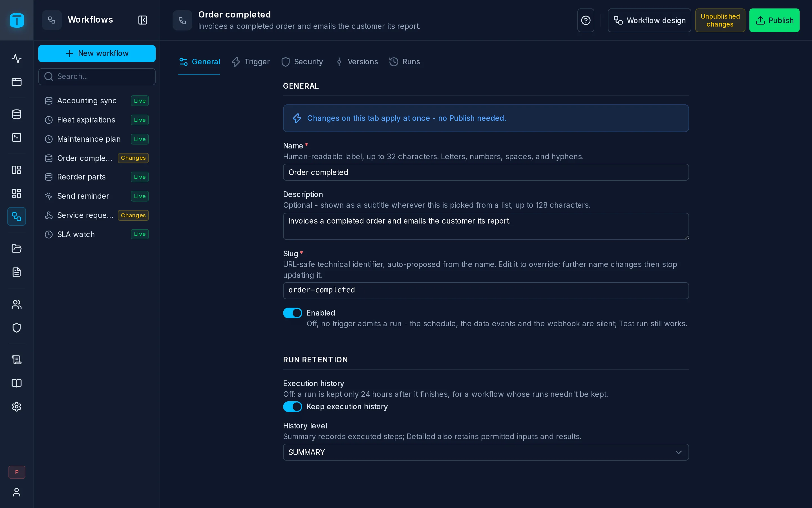
Task: Open the activity pulse icon in sidebar
Action: (16, 59)
